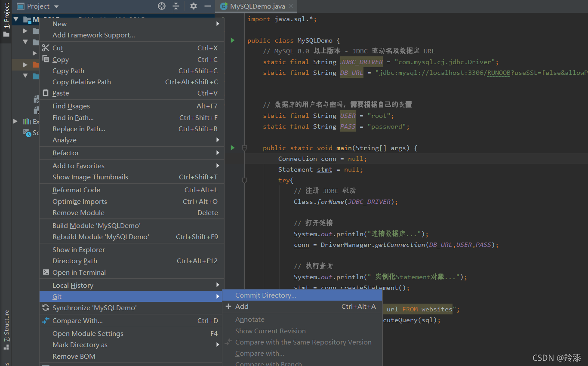
Task: Select Show in Explorer
Action: click(x=132, y=249)
